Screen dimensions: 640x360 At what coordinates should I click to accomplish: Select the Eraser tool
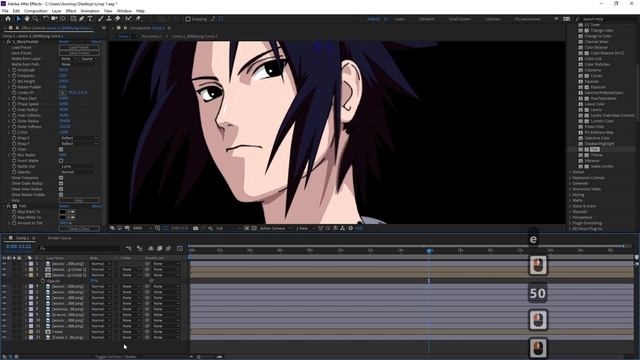(x=118, y=19)
